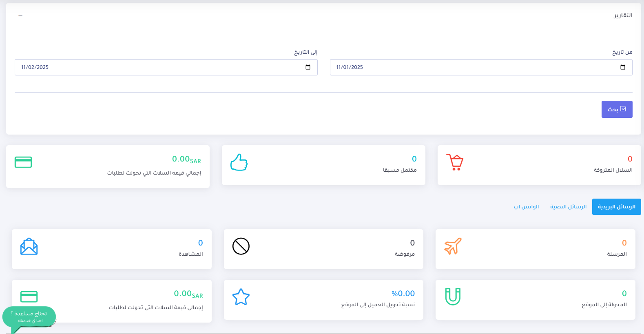This screenshot has height=334, width=644.
Task: Collapse the التقارير reports panel
Action: [x=20, y=15]
